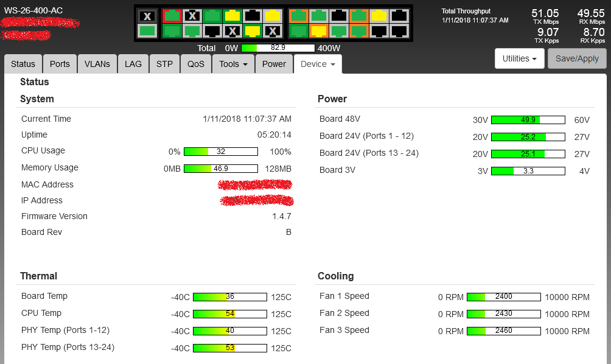Open the Utilities dropdown
The width and height of the screenshot is (611, 364).
point(519,58)
